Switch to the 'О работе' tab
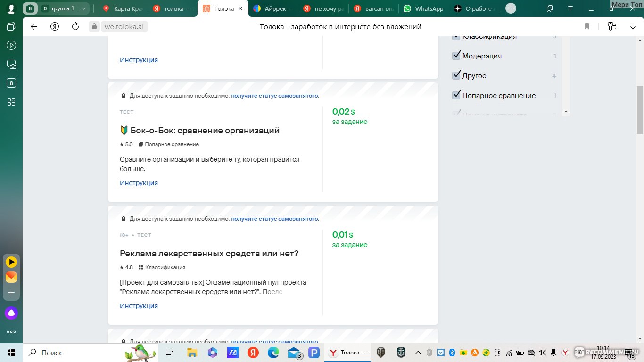Screen dimensions: 644x362 (474, 8)
